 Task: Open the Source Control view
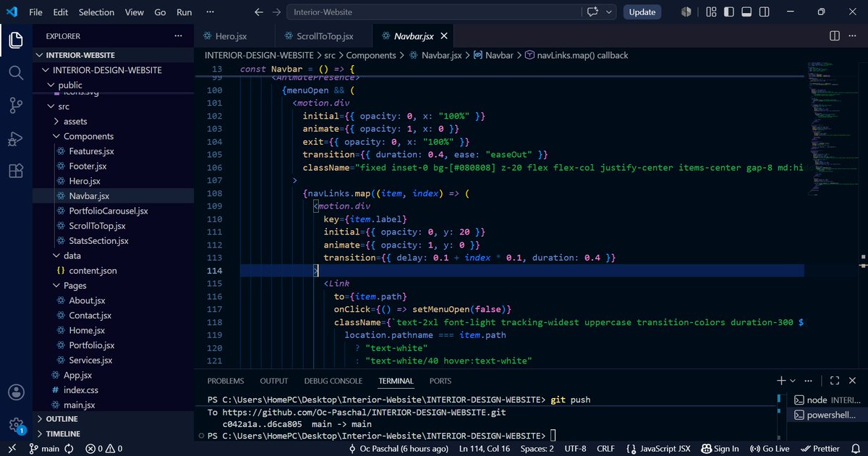coord(16,106)
